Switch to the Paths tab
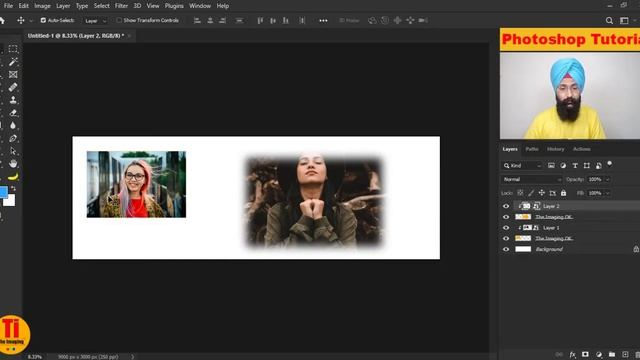This screenshot has height=360, width=640. [x=532, y=149]
